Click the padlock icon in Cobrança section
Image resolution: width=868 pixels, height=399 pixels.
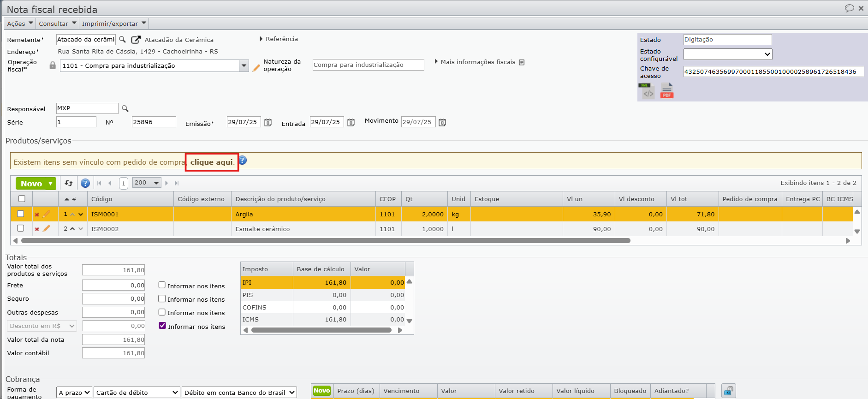point(729,391)
